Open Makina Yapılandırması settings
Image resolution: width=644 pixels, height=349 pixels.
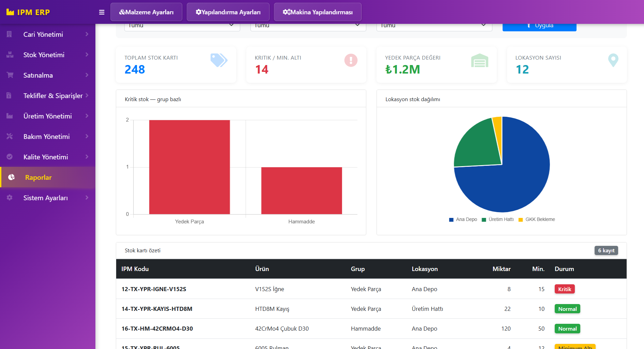pyautogui.click(x=318, y=12)
